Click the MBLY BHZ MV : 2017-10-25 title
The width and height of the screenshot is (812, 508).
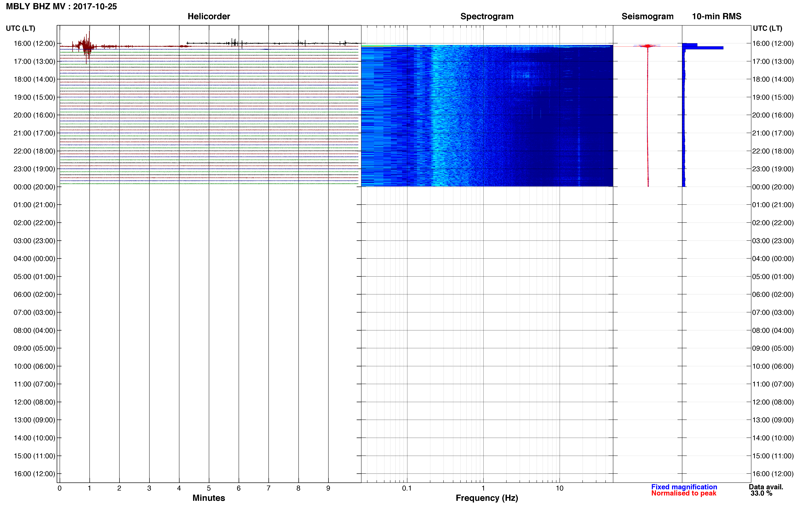click(61, 7)
